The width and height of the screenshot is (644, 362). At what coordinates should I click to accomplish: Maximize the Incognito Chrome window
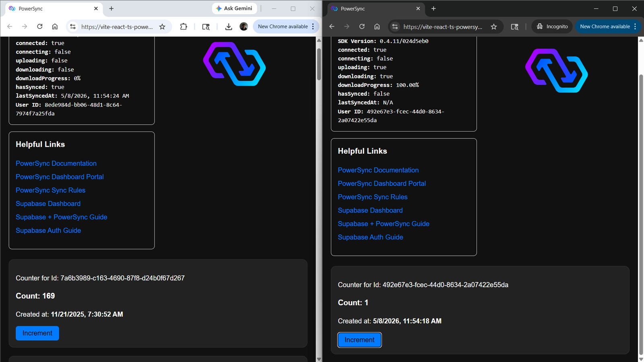615,8
